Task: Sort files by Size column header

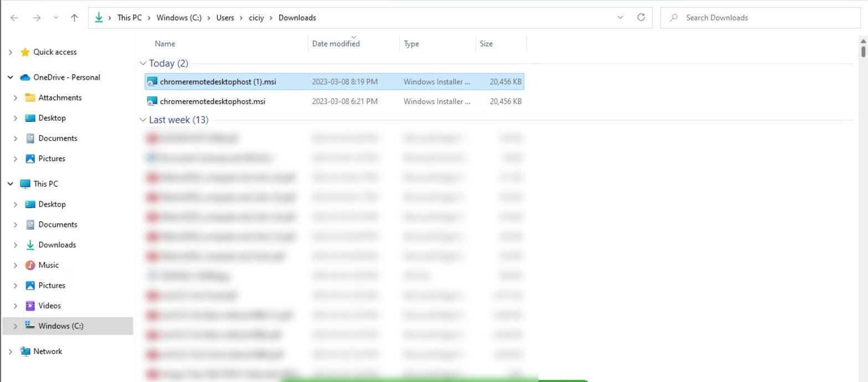Action: 486,44
